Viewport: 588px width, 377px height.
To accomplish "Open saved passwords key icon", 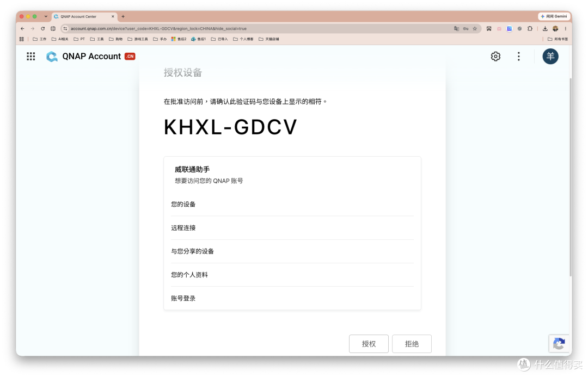I will coord(465,28).
